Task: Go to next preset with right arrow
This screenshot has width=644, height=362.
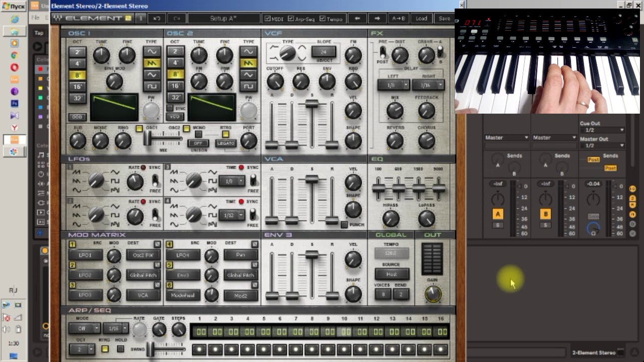Action: (x=377, y=18)
